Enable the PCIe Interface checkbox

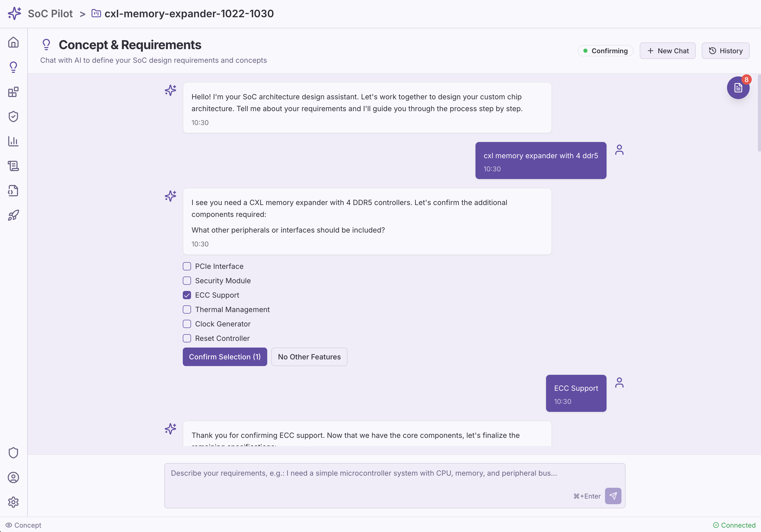coord(187,266)
